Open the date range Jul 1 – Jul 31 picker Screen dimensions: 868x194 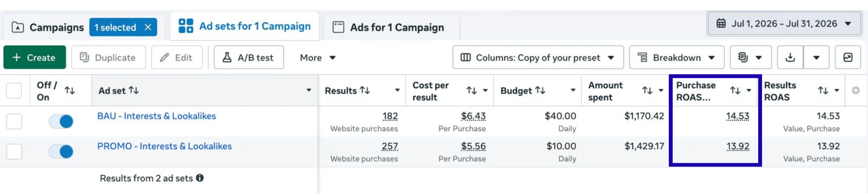point(784,23)
